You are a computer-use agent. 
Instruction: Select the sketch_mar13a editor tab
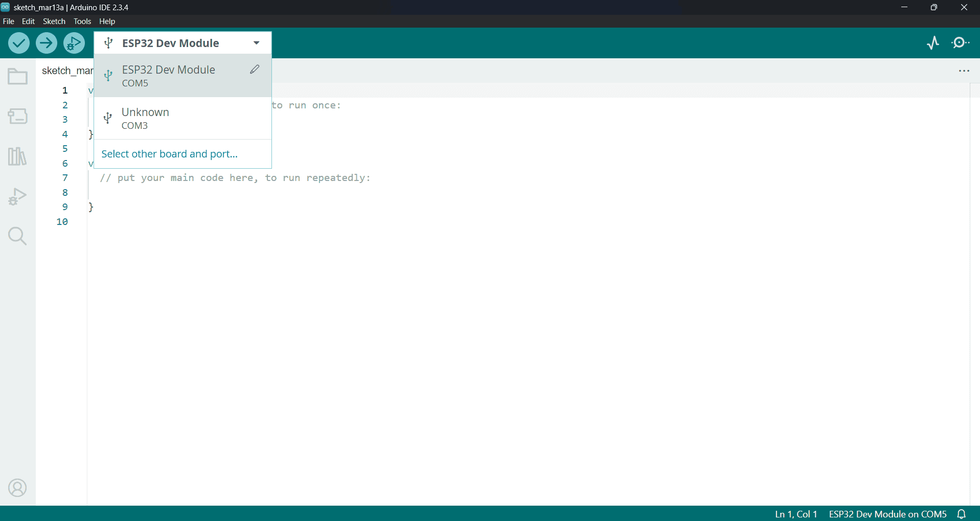[x=67, y=71]
